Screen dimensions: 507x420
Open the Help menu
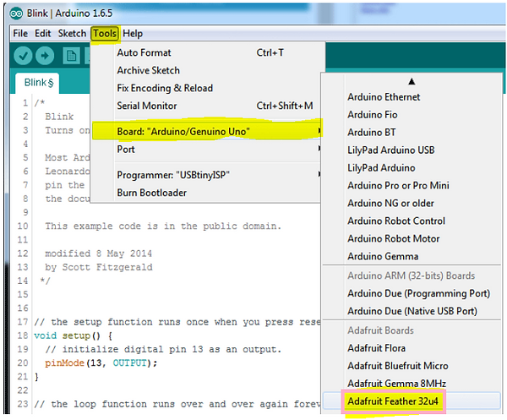(133, 33)
